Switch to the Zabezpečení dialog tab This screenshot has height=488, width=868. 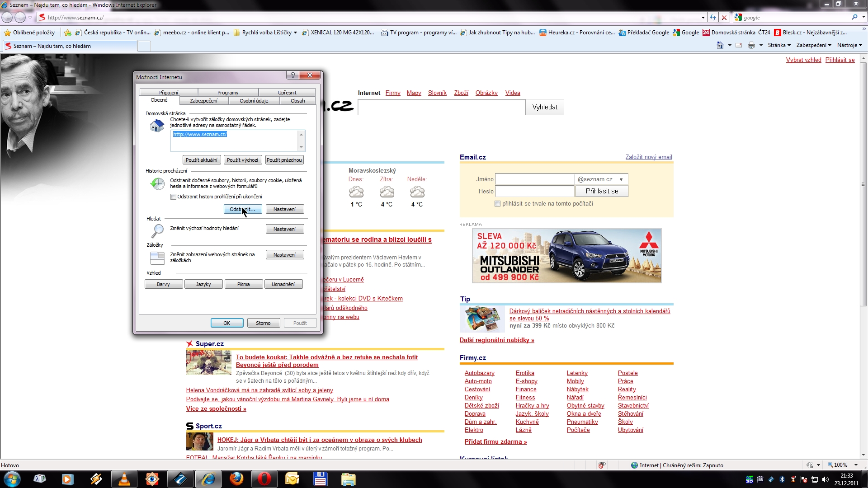(x=203, y=101)
